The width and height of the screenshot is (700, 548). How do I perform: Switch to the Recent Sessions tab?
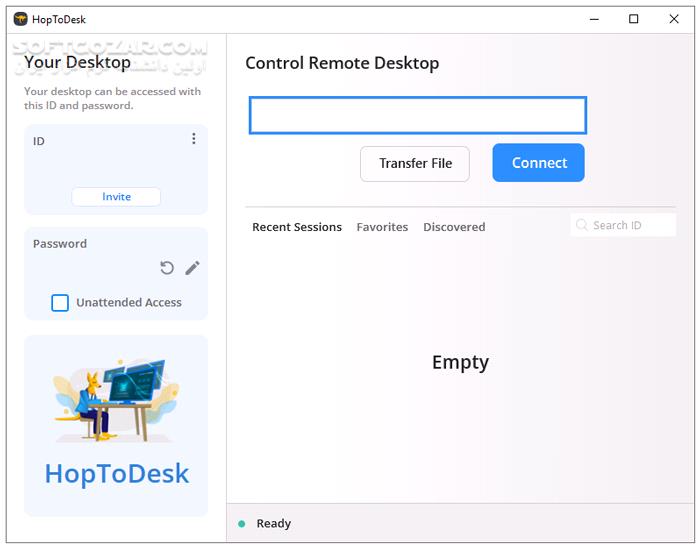pos(297,227)
